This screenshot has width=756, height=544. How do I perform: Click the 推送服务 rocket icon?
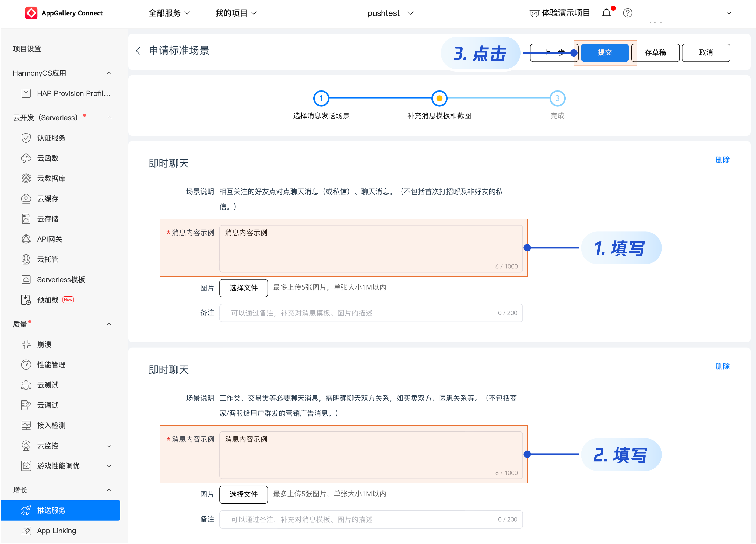26,510
